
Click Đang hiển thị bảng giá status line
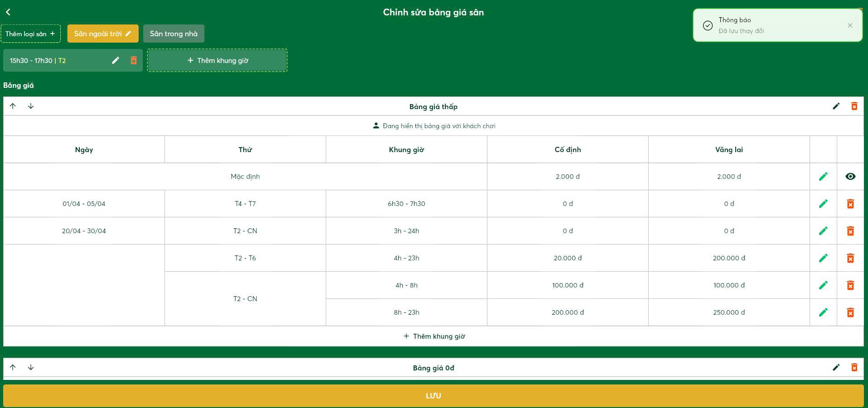pyautogui.click(x=434, y=126)
